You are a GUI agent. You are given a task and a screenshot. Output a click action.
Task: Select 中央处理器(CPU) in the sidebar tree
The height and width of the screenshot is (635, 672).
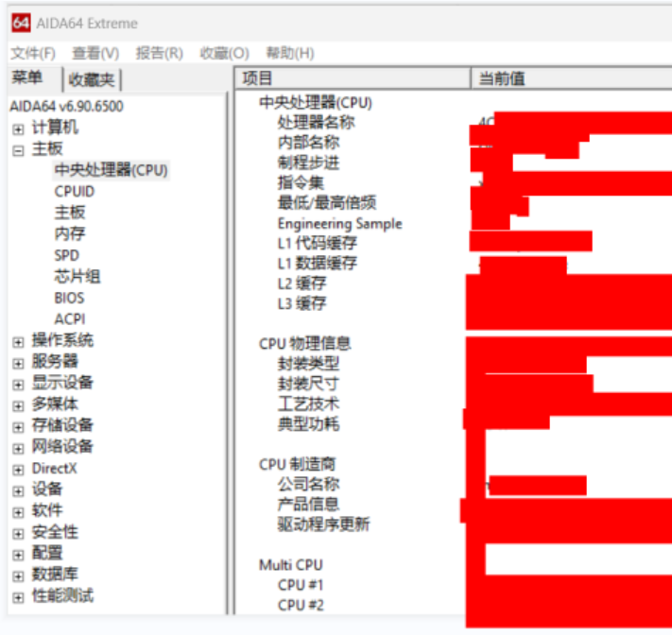coord(111,170)
